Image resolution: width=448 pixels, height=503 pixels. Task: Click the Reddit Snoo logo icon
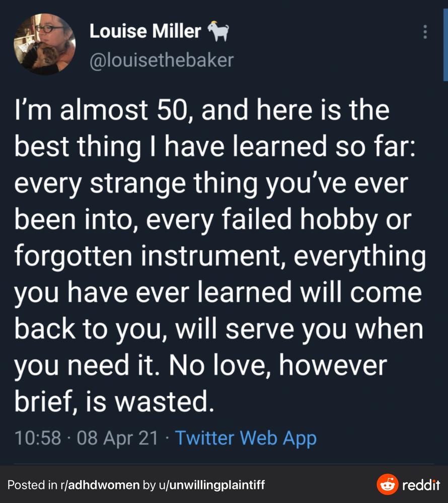point(388,484)
